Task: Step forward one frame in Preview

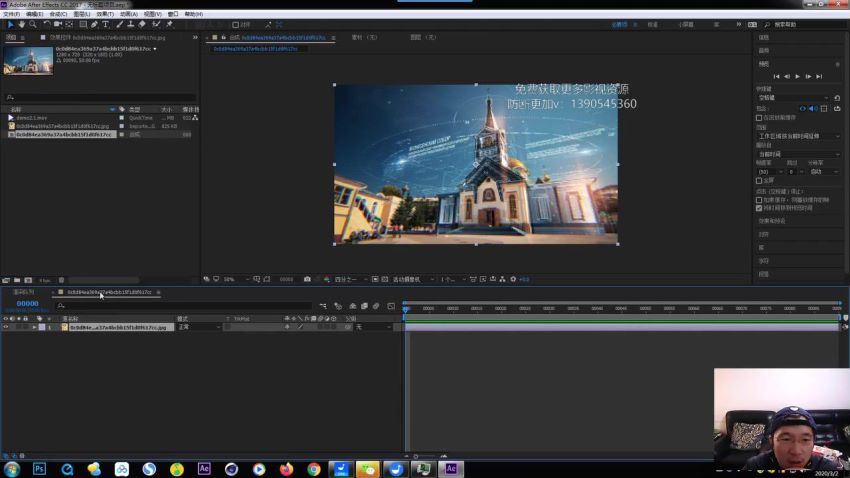Action: coord(808,76)
